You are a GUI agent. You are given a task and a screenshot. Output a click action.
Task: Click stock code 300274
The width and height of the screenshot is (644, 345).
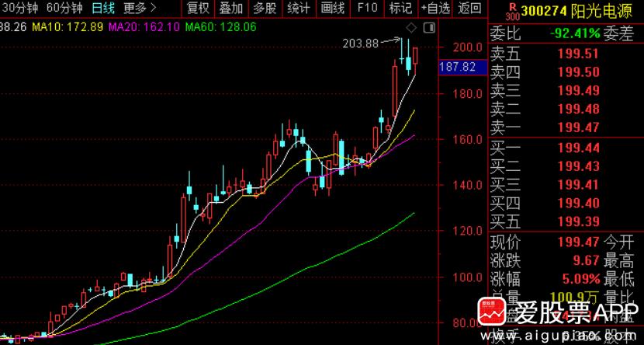coord(545,12)
